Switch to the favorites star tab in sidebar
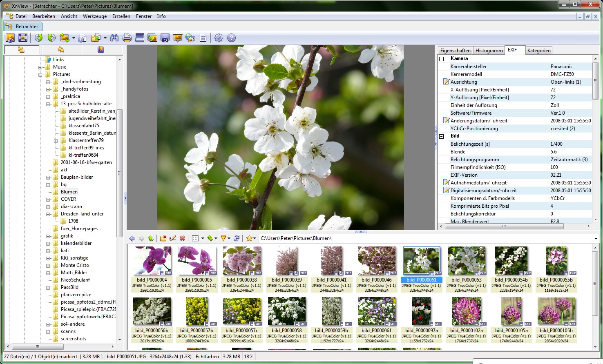 pyautogui.click(x=61, y=50)
